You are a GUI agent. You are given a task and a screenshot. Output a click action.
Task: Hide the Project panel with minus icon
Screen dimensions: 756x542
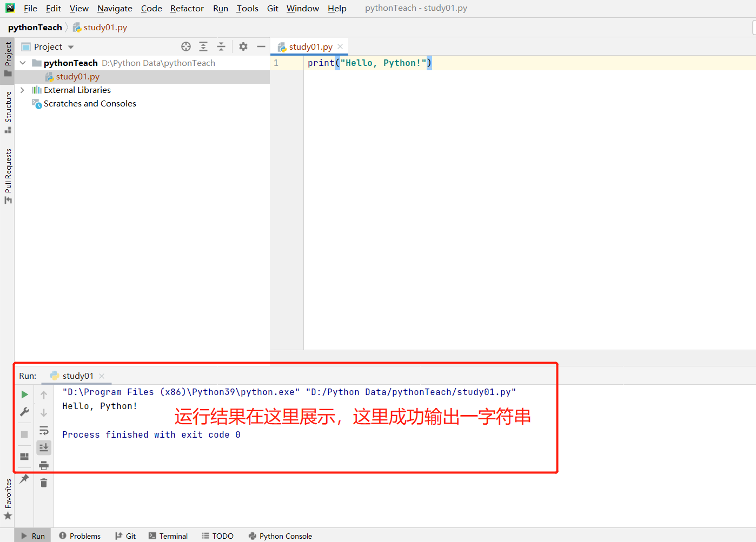(x=261, y=46)
